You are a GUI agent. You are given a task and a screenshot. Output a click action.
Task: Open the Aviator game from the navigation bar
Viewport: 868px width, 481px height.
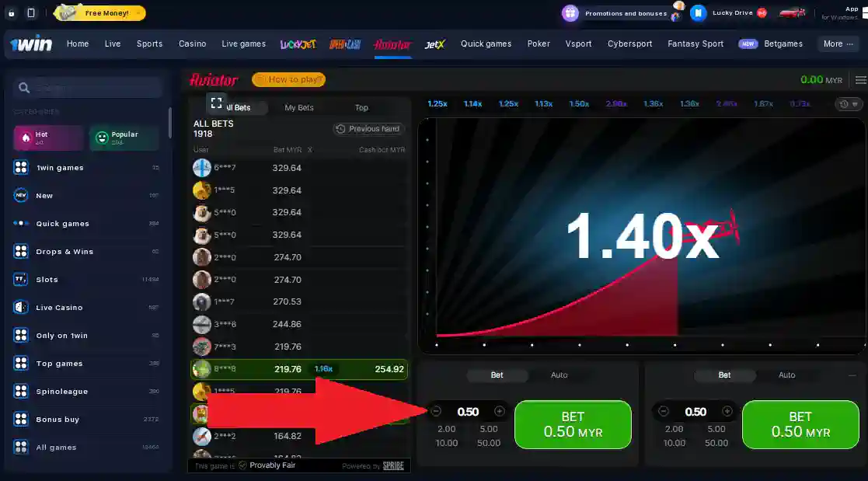[x=392, y=44]
